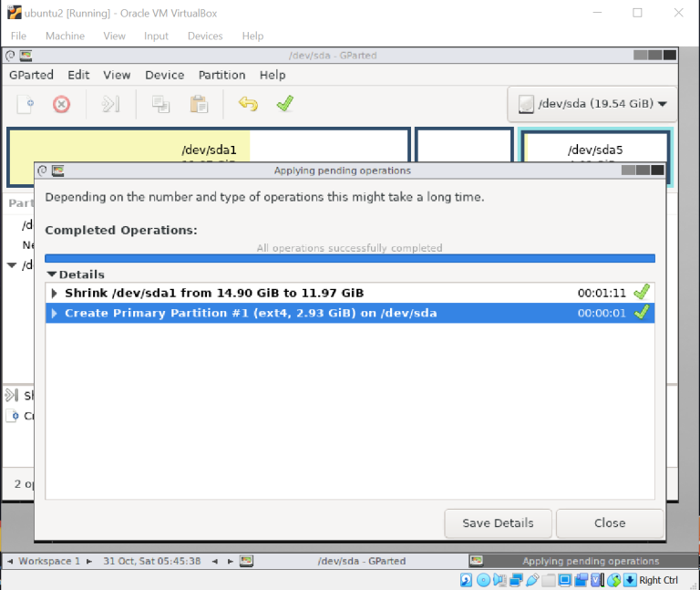Click the Undo last operation icon
The height and width of the screenshot is (590, 700).
click(248, 104)
